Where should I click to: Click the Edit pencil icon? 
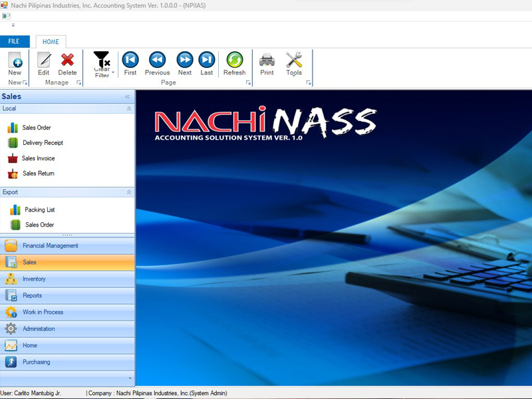tap(44, 61)
